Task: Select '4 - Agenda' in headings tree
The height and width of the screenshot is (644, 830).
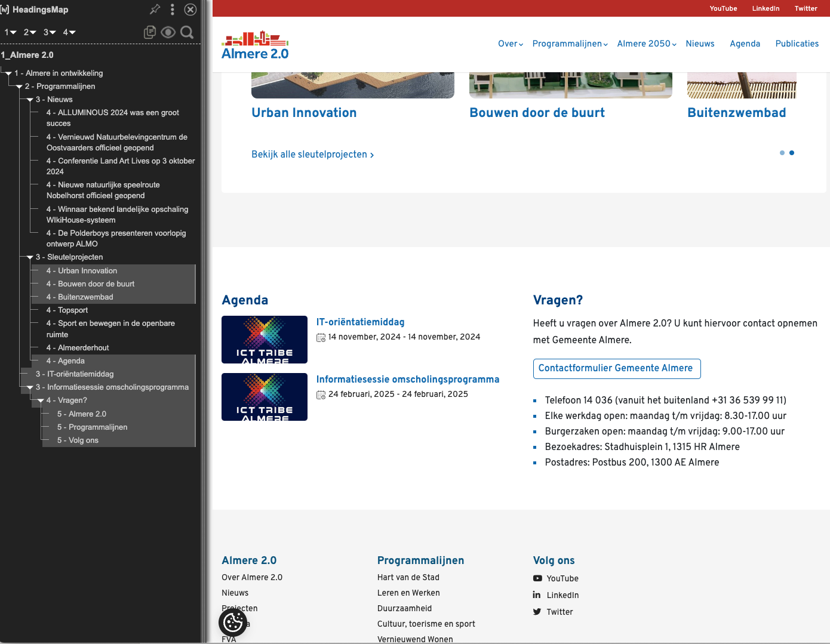Action: (x=66, y=361)
